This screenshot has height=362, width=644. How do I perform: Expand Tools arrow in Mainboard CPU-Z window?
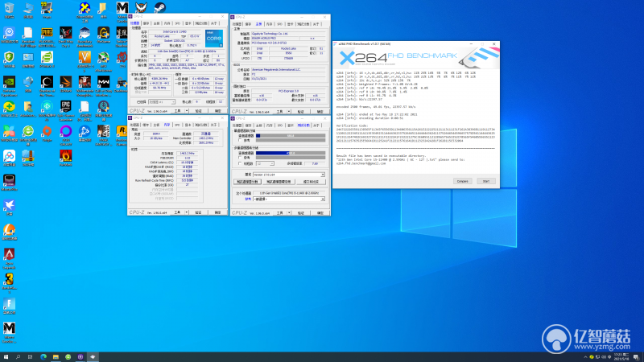[x=289, y=112]
